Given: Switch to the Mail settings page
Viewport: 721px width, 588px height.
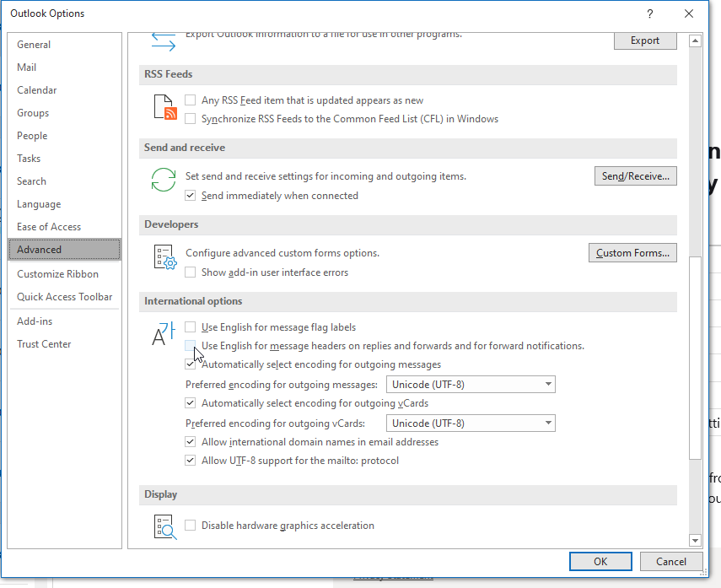Looking at the screenshot, I should click(x=25, y=67).
